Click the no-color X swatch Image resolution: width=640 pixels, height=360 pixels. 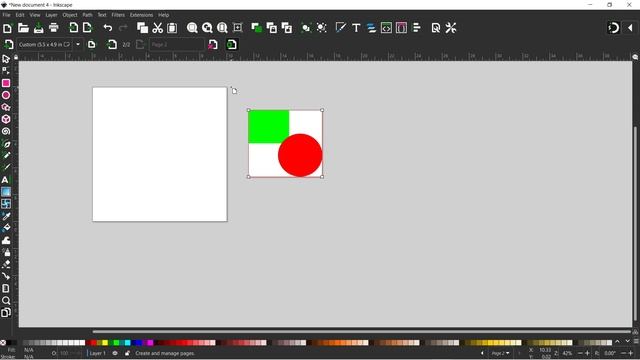(3, 342)
